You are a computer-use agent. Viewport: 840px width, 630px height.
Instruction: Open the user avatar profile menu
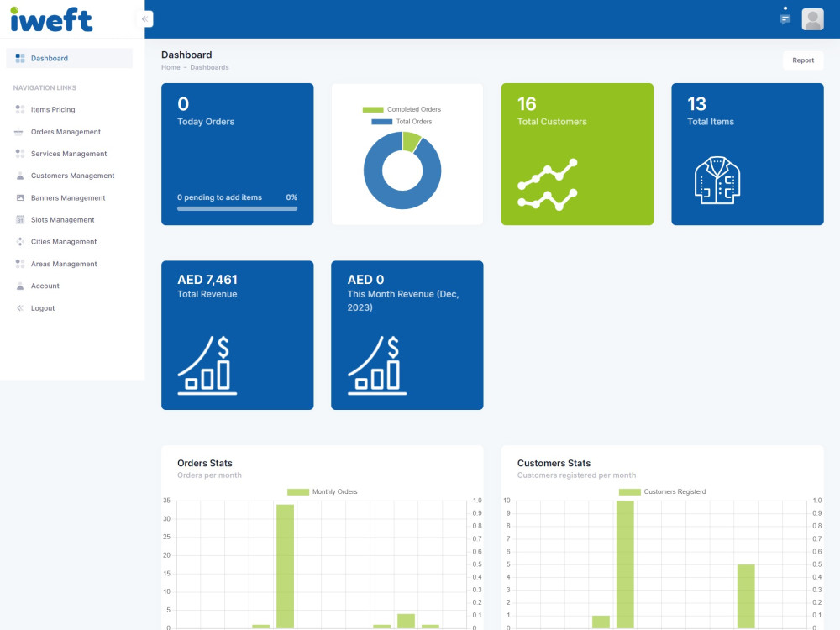[x=812, y=19]
